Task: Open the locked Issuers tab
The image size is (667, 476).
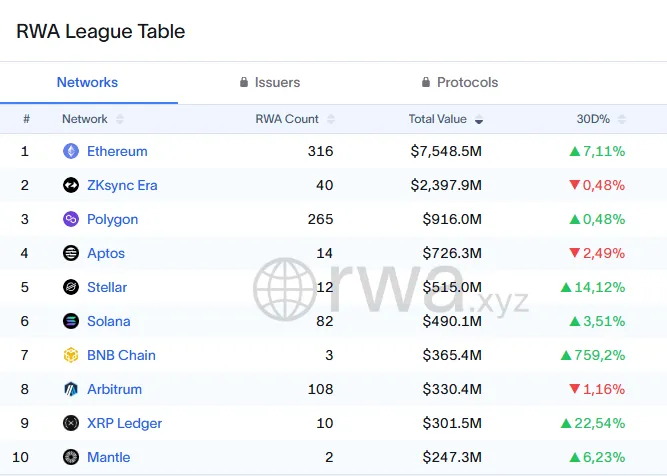Action: (x=270, y=83)
